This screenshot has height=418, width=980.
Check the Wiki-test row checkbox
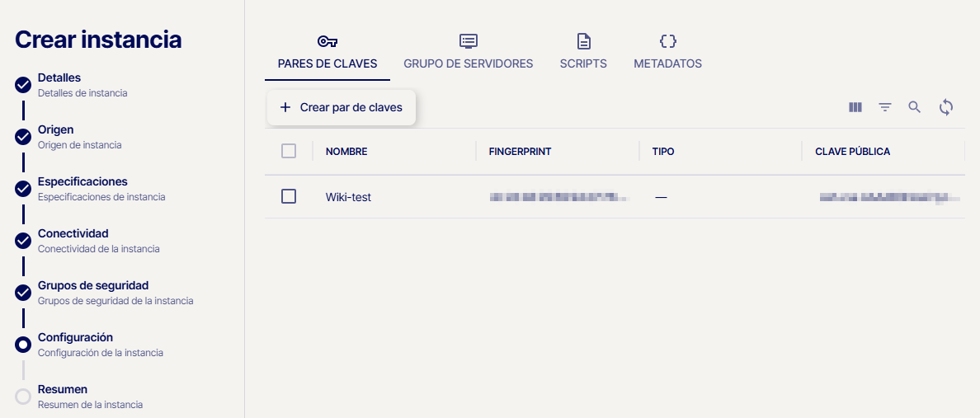click(289, 197)
